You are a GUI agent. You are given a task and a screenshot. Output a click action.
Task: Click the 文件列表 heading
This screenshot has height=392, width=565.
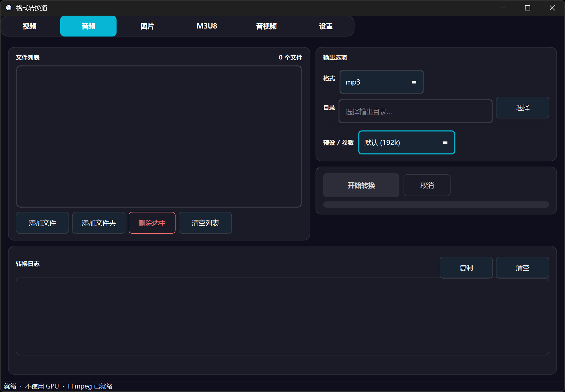[27, 57]
